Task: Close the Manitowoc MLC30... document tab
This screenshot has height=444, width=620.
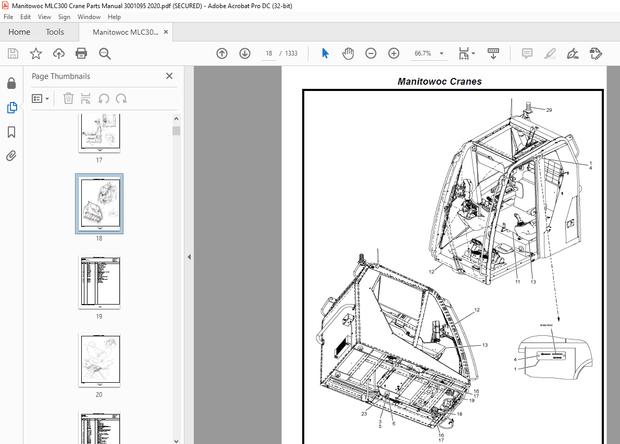Action: coord(166,32)
